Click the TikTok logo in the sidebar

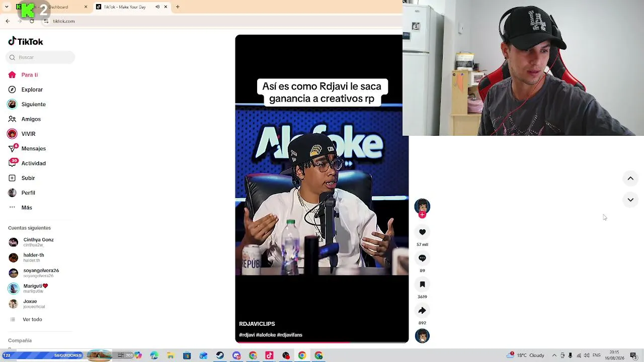(x=26, y=42)
